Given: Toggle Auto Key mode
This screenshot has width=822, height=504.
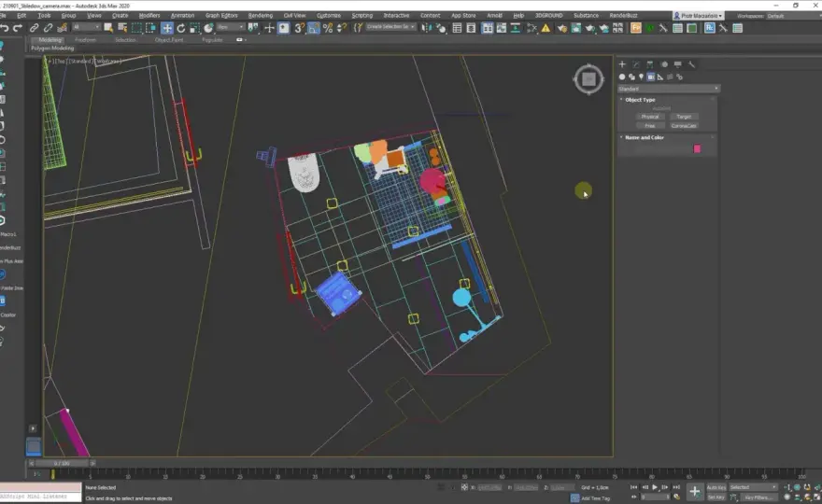Looking at the screenshot, I should tap(716, 487).
